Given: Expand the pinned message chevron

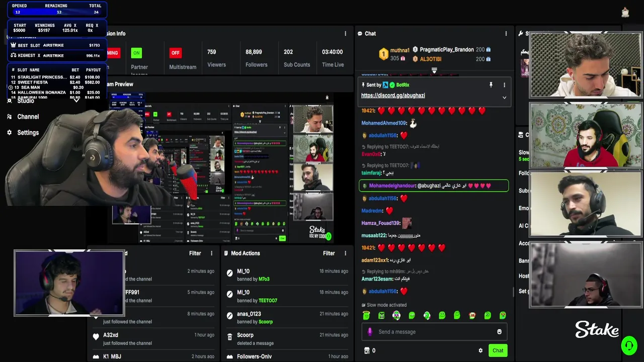Looking at the screenshot, I should [x=504, y=98].
